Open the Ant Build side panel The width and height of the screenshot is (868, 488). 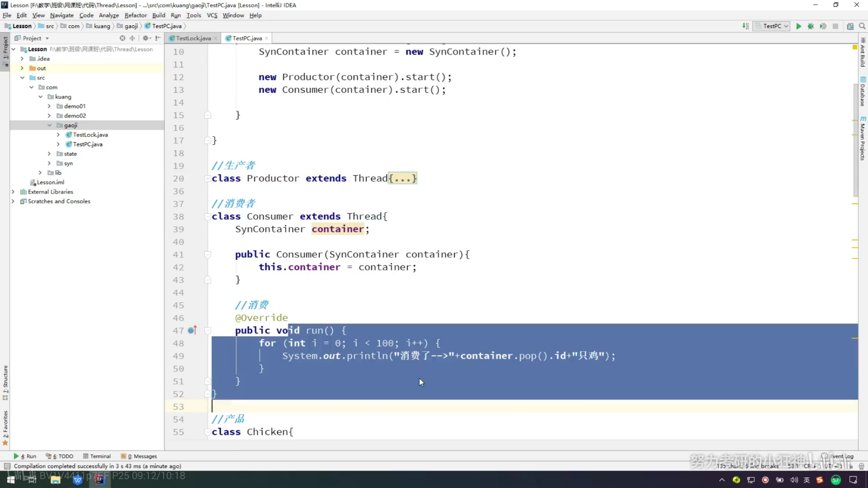[x=863, y=53]
